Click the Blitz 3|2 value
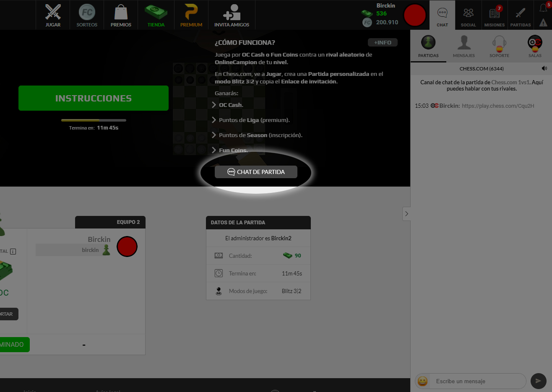Viewport: 552px width, 392px height. pos(292,291)
